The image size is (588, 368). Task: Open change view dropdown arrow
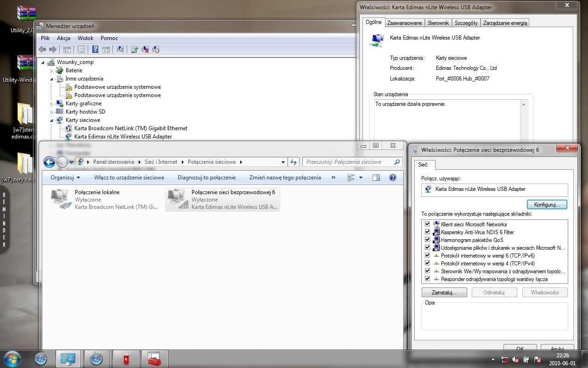(x=361, y=178)
